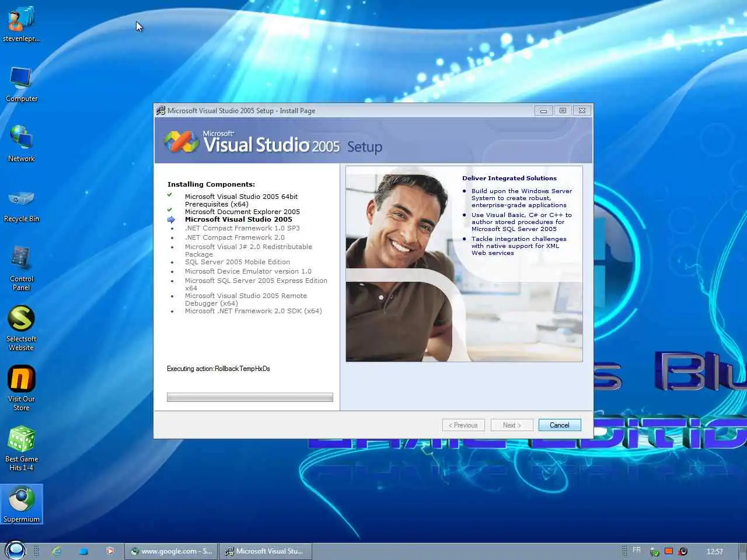
Task: Click 'Microsoft Visual J# 2.0 Redistributable Package'
Action: coord(249,250)
